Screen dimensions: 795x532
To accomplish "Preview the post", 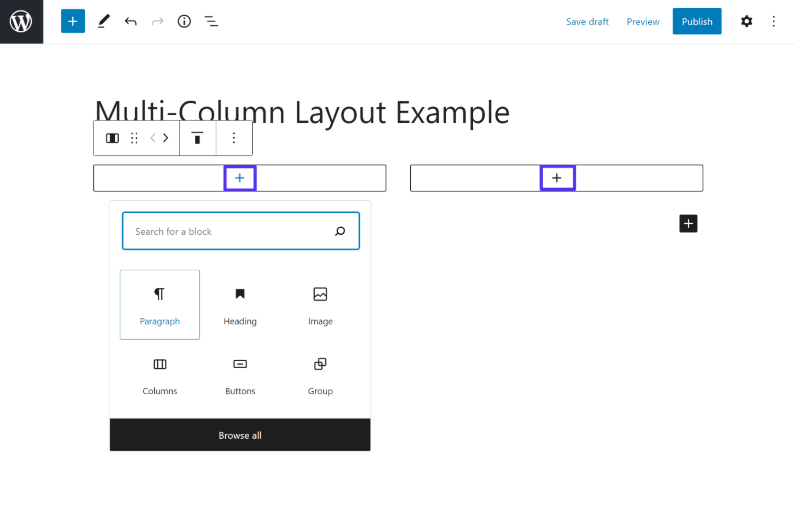I will pos(643,21).
